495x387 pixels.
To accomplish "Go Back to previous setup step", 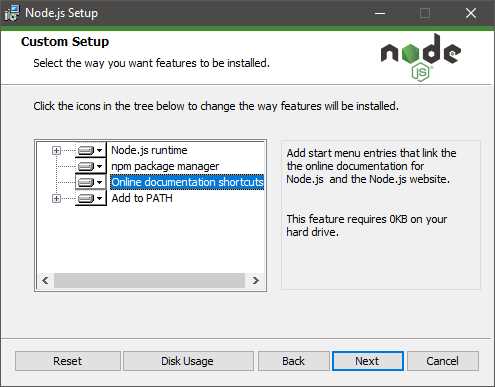I will (293, 361).
